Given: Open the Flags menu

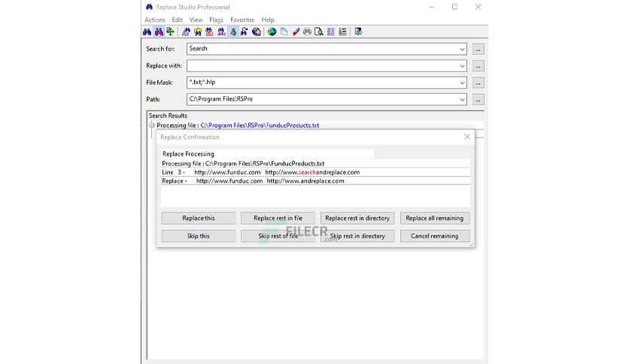Looking at the screenshot, I should (x=216, y=20).
